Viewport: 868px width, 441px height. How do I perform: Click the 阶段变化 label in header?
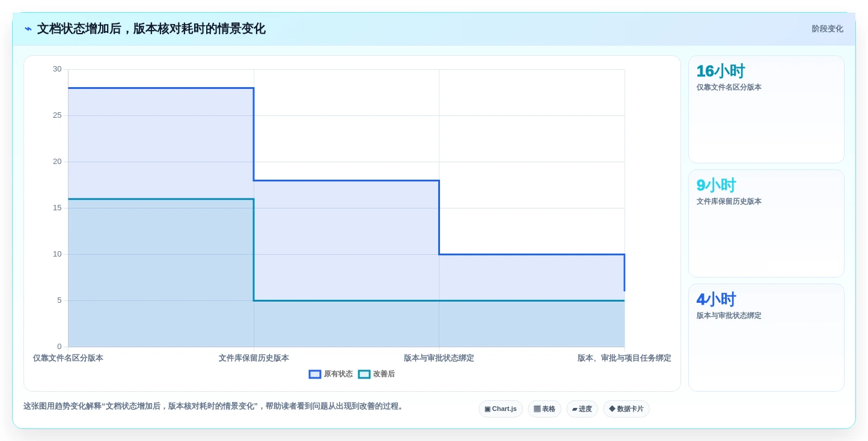pos(827,29)
